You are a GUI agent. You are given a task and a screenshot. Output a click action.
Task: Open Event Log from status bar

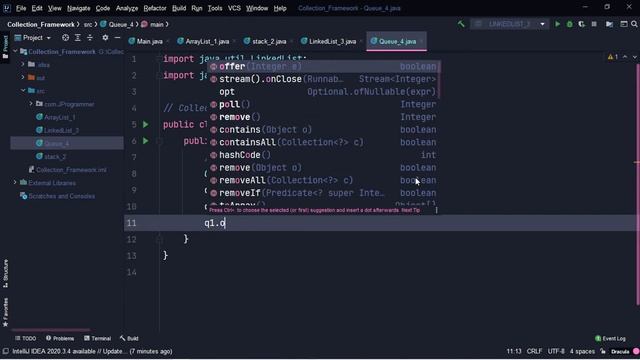pyautogui.click(x=610, y=338)
